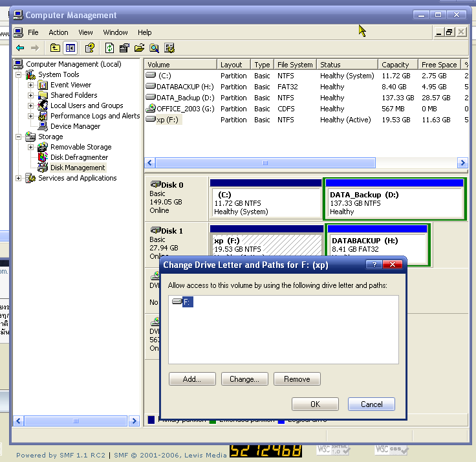Click the Shared Folders icon
Image resolution: width=476 pixels, height=462 pixels.
tap(43, 95)
